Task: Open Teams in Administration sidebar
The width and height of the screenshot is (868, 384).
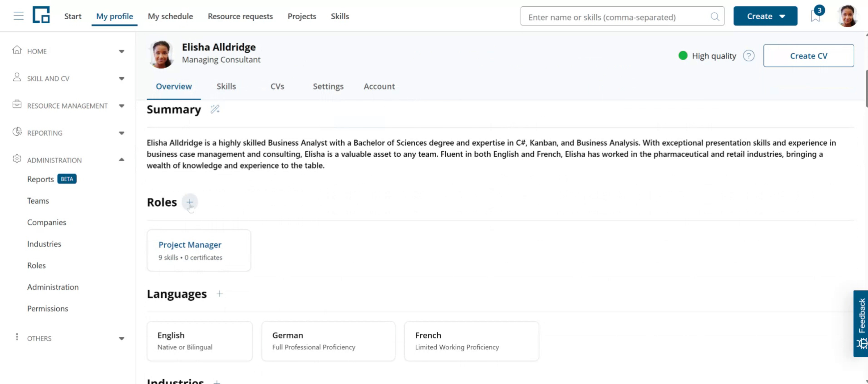Action: pyautogui.click(x=38, y=201)
